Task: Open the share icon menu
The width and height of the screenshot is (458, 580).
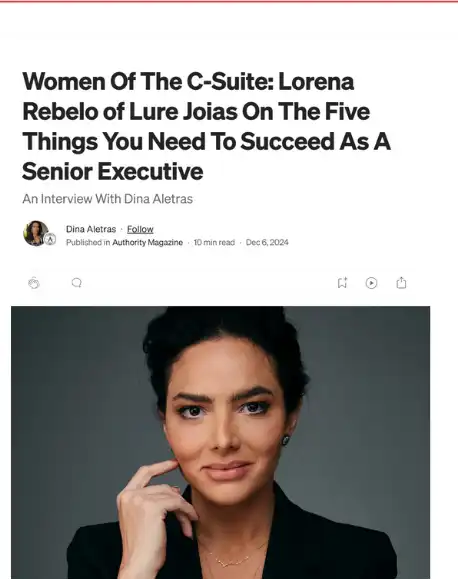Action: coord(401,283)
